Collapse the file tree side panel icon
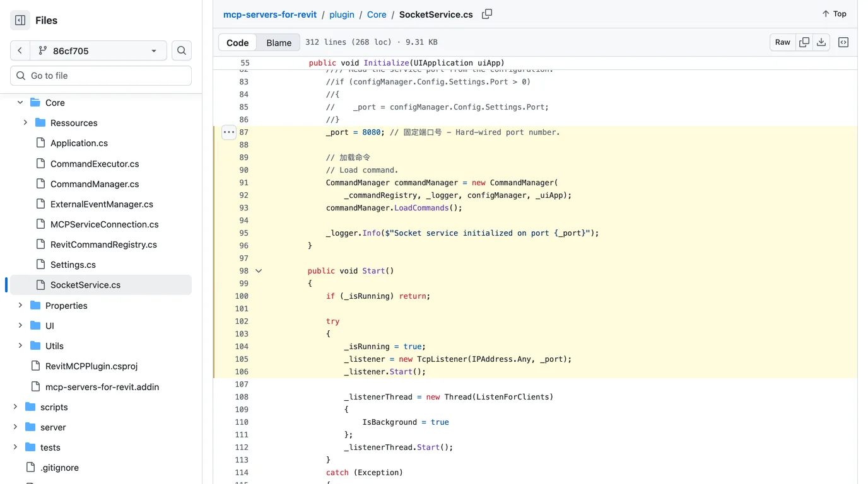 pyautogui.click(x=20, y=20)
